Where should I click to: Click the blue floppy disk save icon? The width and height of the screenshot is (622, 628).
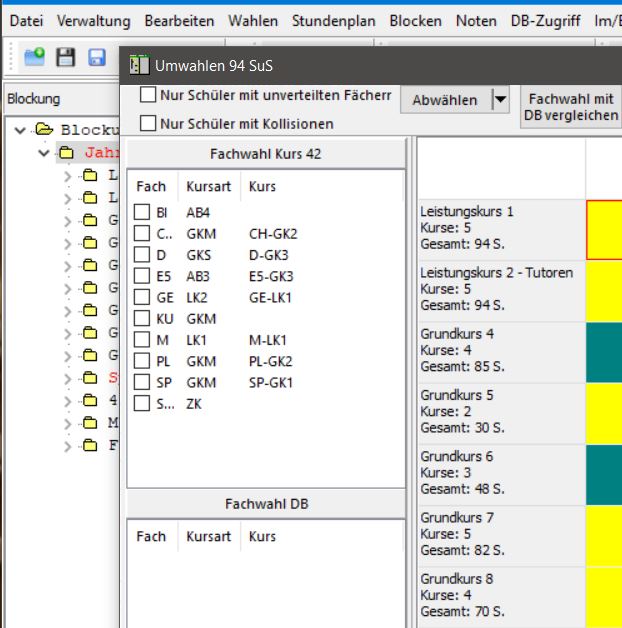click(x=97, y=57)
